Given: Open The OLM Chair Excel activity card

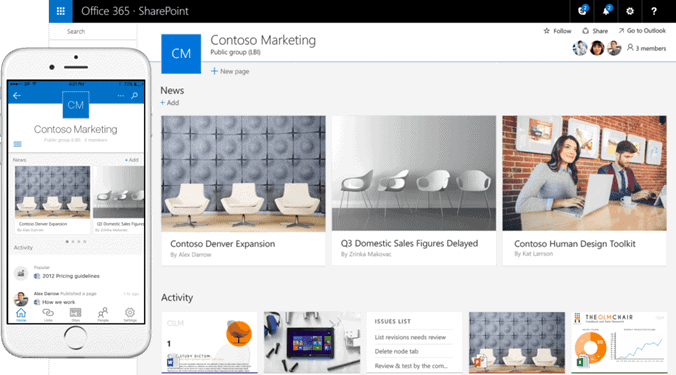Looking at the screenshot, I should [619, 343].
